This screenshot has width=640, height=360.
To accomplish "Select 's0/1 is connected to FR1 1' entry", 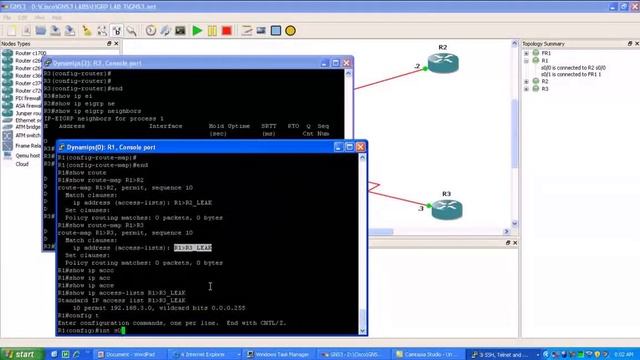I will click(x=571, y=75).
